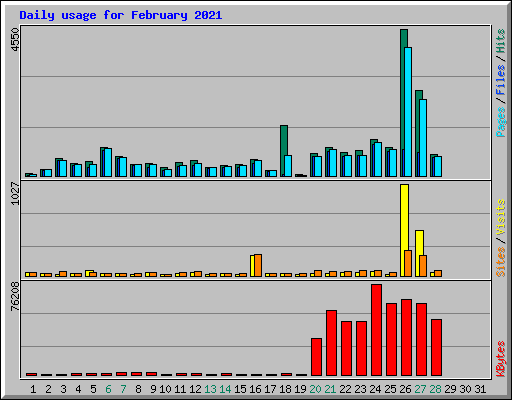Click the day 6 weekend label on the x-axis

(x=108, y=389)
